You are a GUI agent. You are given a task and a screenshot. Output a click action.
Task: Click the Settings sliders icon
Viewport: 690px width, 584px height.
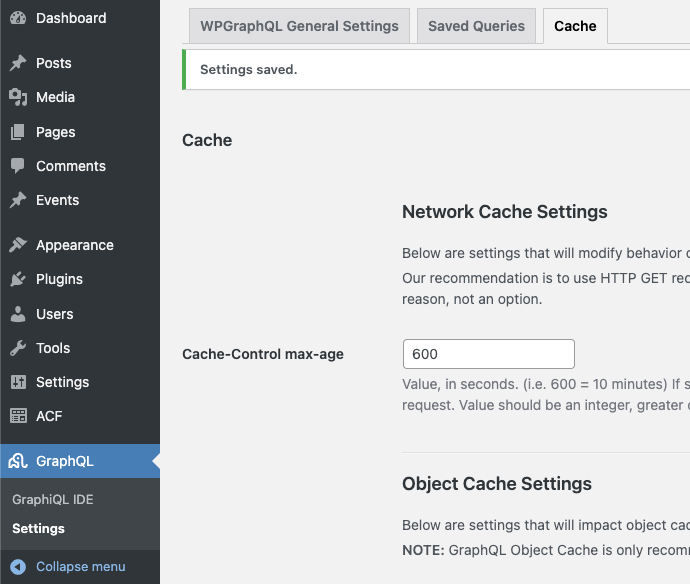(x=18, y=382)
